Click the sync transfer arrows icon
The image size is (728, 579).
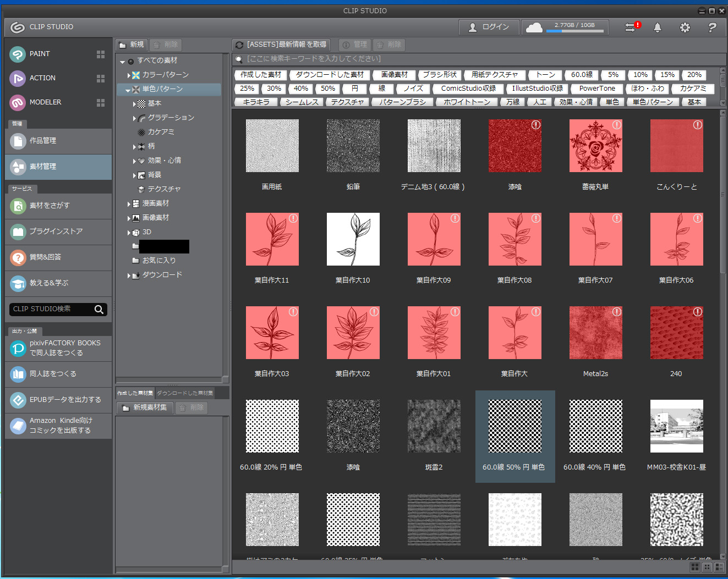point(630,27)
